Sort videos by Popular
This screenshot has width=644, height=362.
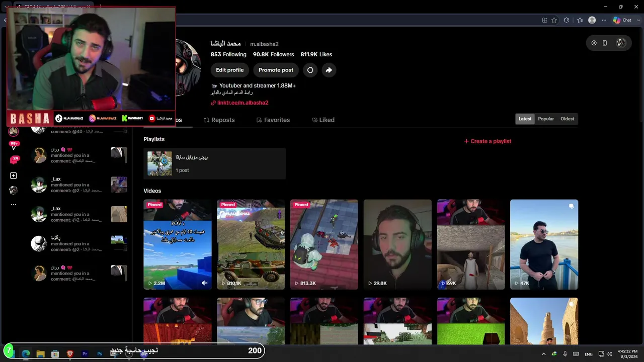[x=546, y=119]
